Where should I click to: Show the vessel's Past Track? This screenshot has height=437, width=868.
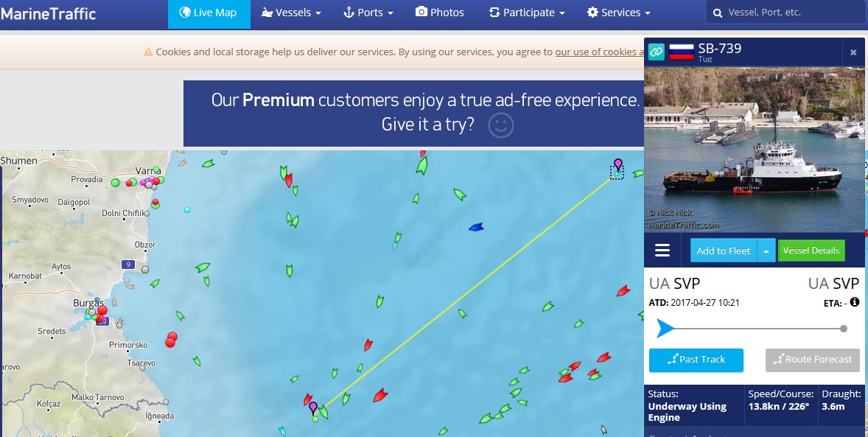(696, 360)
